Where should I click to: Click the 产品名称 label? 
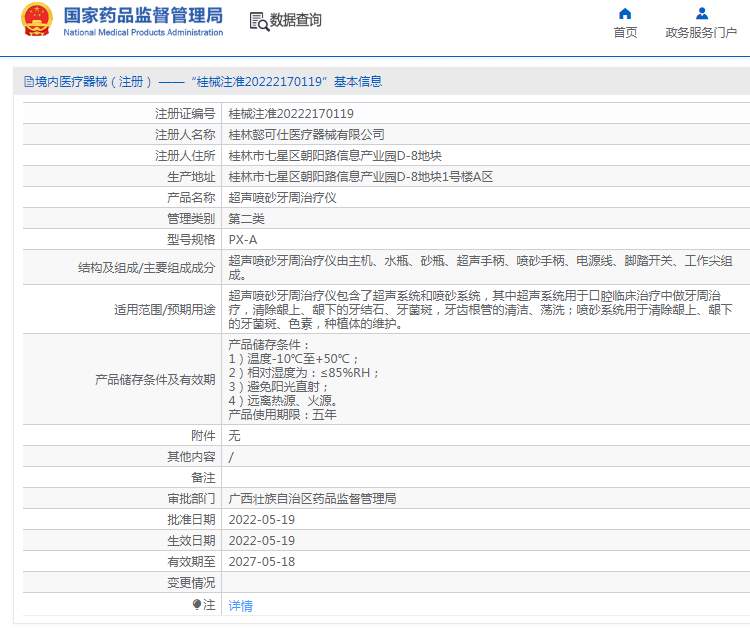191,198
